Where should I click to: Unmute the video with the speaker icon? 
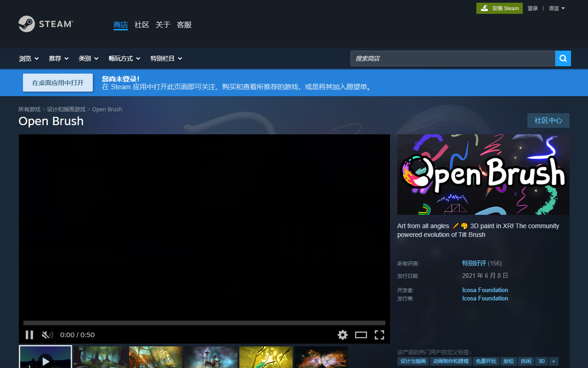(x=47, y=335)
